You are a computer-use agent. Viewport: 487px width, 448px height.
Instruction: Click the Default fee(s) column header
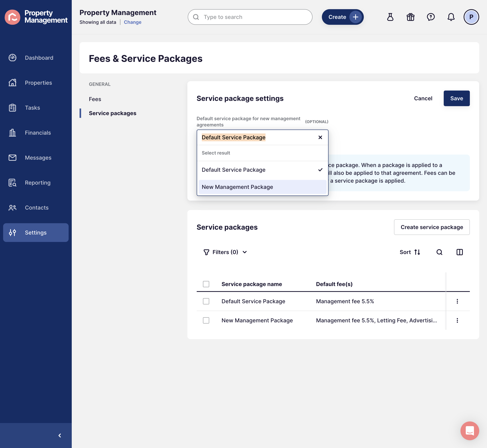(334, 284)
